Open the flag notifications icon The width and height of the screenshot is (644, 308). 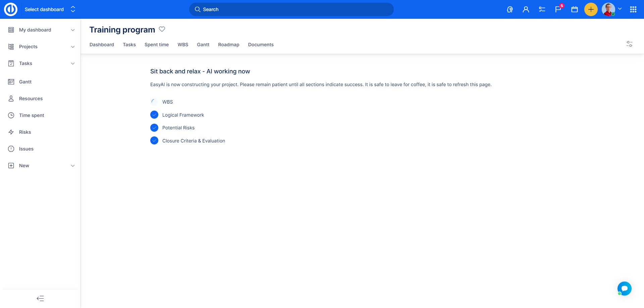tap(558, 9)
